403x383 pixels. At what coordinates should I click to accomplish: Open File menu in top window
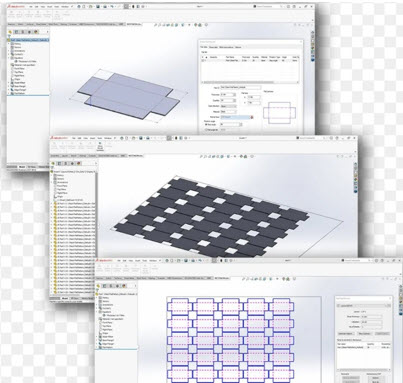tap(30, 6)
